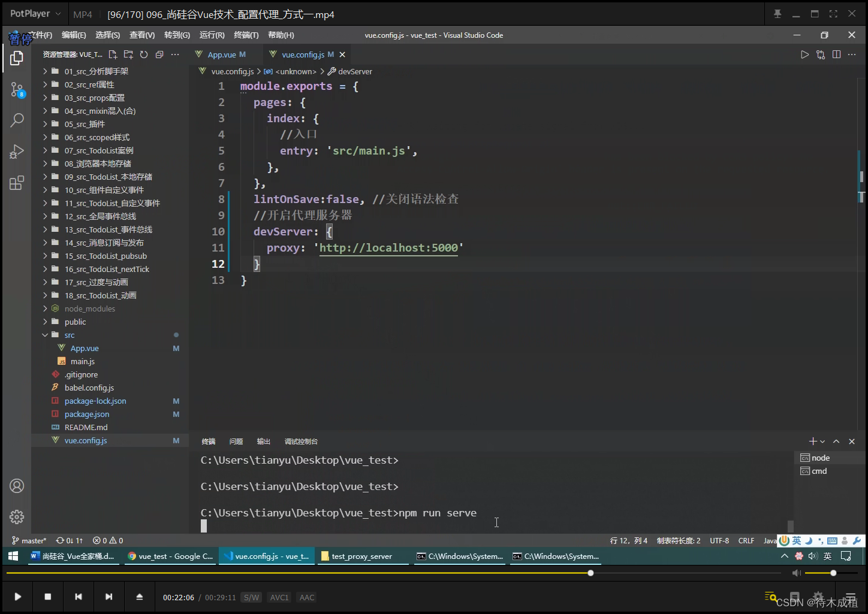This screenshot has width=868, height=614.
Task: Switch to the 输出 panel tab
Action: [x=264, y=441]
